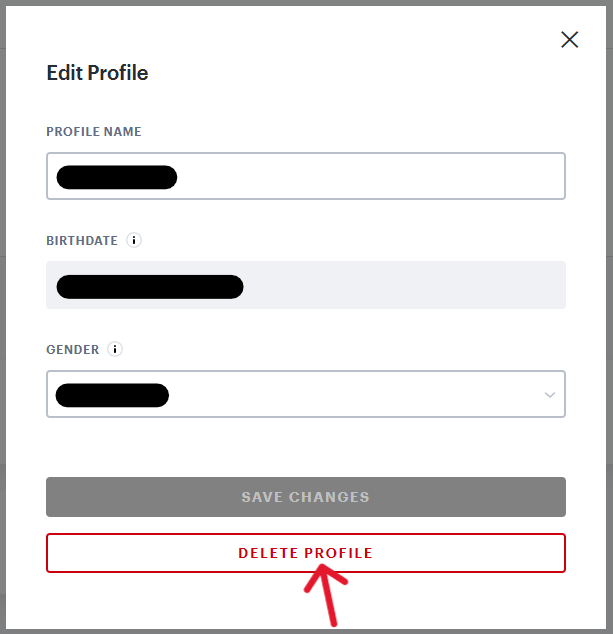This screenshot has width=613, height=634.
Task: Click the dimmed backdrop below the dialog
Action: [150, 631]
